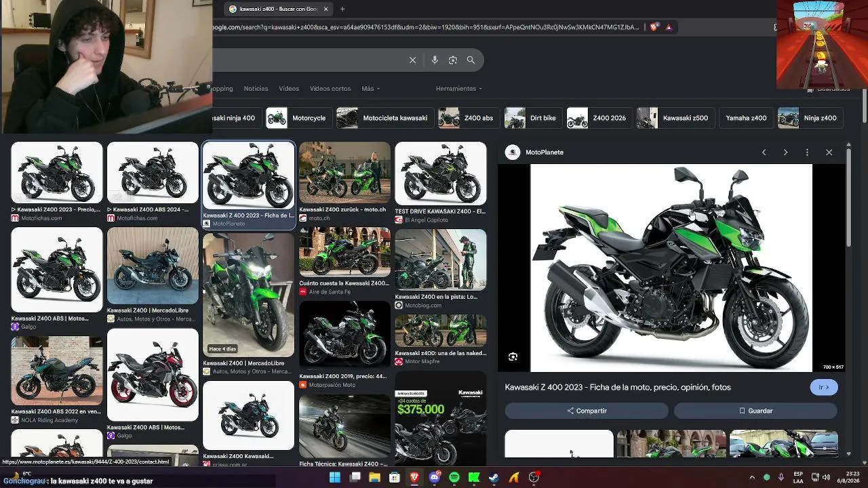Click the Compartir share button
Viewport: 868px width, 488px height.
tap(587, 411)
